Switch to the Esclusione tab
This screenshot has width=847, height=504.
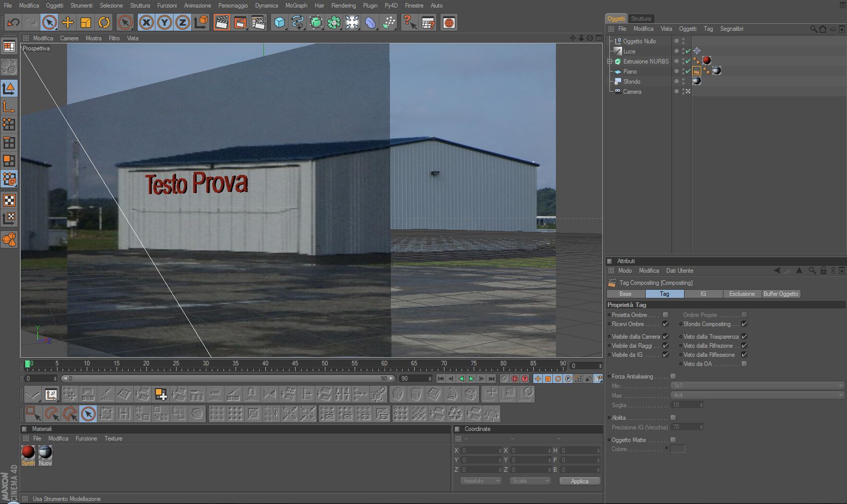tap(742, 294)
